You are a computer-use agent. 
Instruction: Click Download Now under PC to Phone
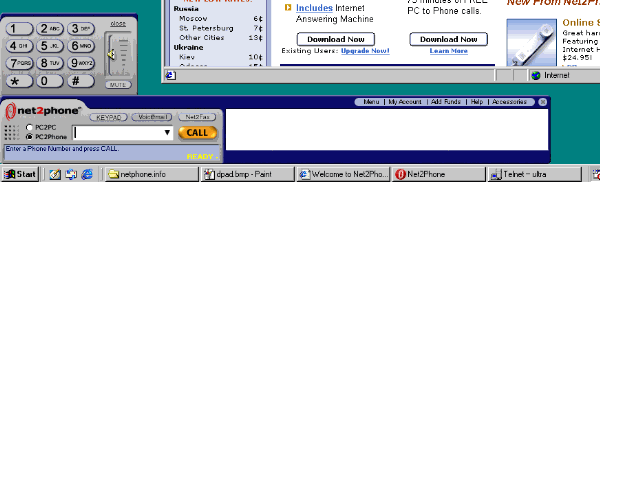coord(449,39)
